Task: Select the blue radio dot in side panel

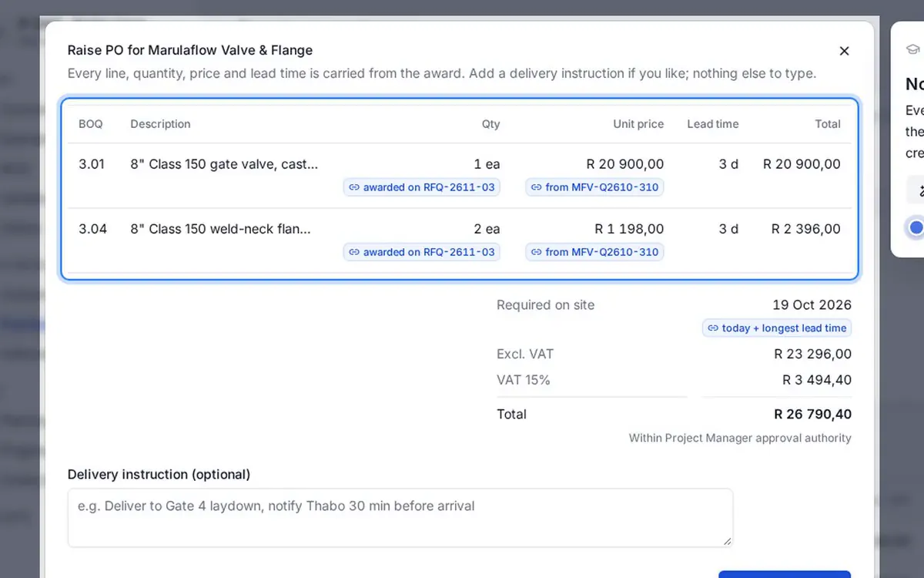Action: tap(916, 227)
